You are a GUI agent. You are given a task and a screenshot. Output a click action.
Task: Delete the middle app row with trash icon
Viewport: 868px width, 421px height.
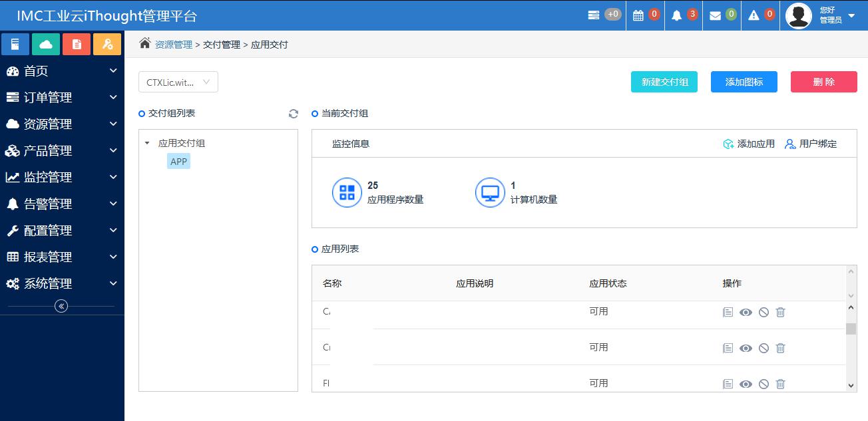[781, 348]
